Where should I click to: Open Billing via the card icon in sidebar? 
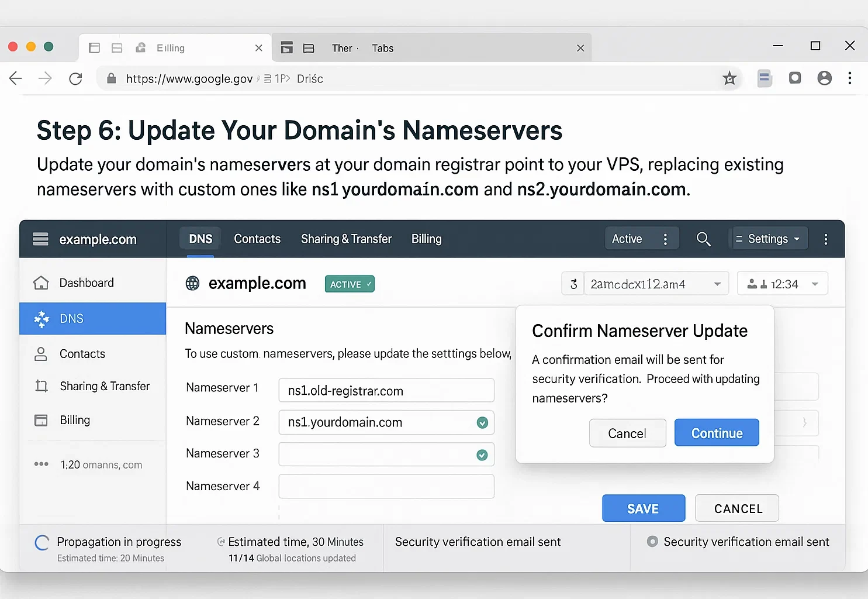click(x=41, y=419)
